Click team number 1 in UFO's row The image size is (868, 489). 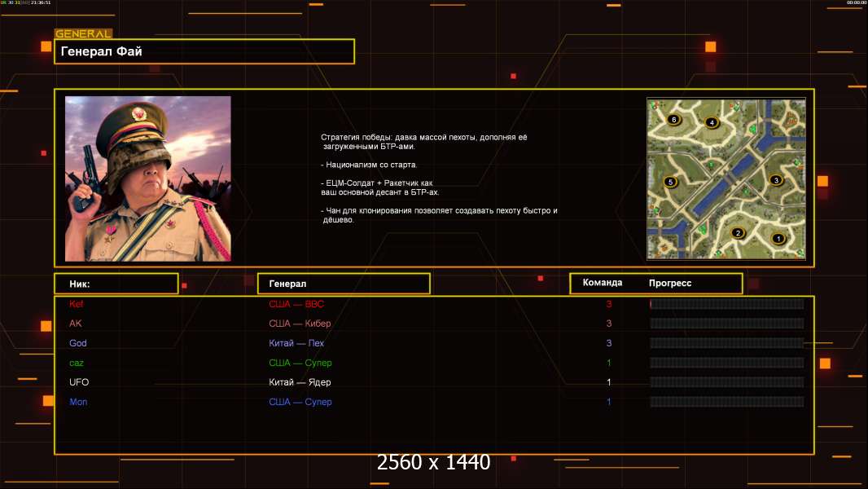click(x=609, y=382)
